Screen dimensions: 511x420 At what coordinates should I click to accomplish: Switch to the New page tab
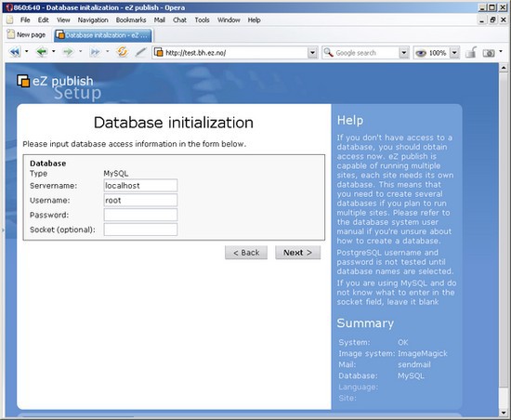(26, 34)
